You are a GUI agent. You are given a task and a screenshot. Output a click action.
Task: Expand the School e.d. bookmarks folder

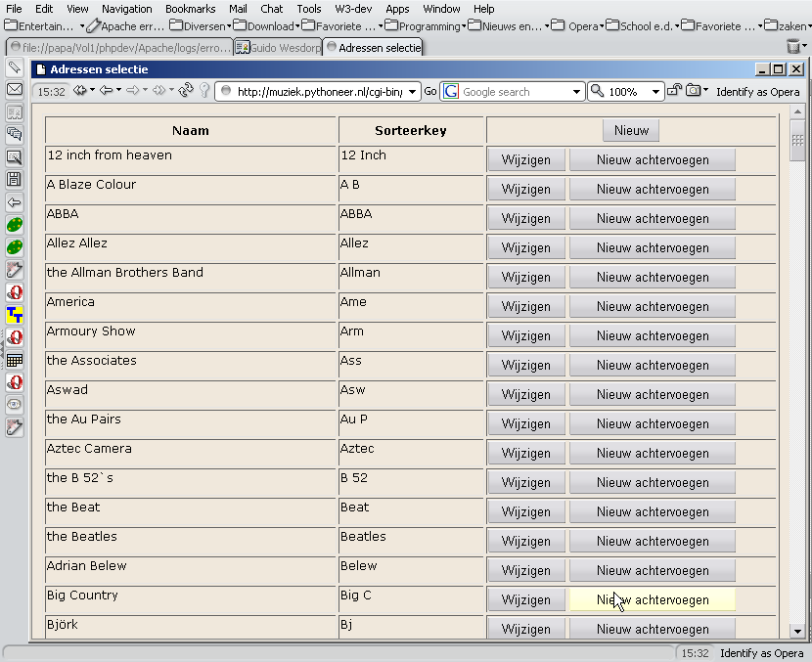(642, 25)
